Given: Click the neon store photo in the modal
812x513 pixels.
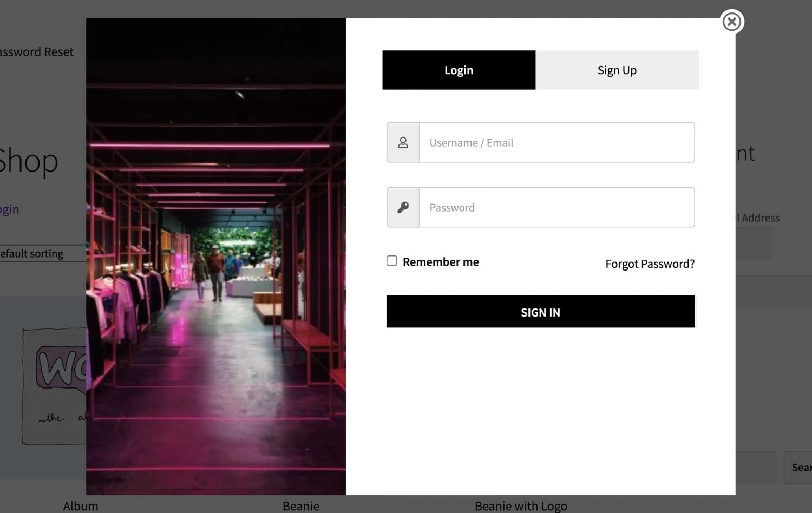Looking at the screenshot, I should [x=215, y=254].
